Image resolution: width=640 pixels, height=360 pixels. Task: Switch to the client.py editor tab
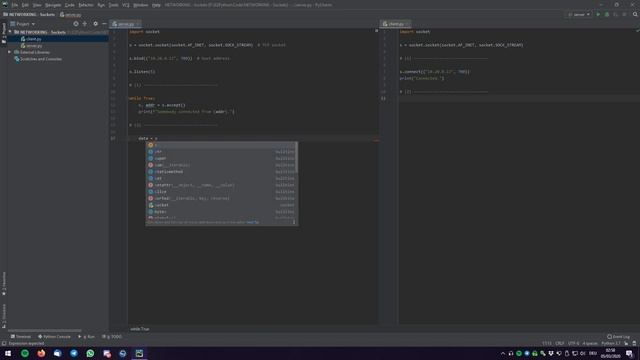[396, 24]
